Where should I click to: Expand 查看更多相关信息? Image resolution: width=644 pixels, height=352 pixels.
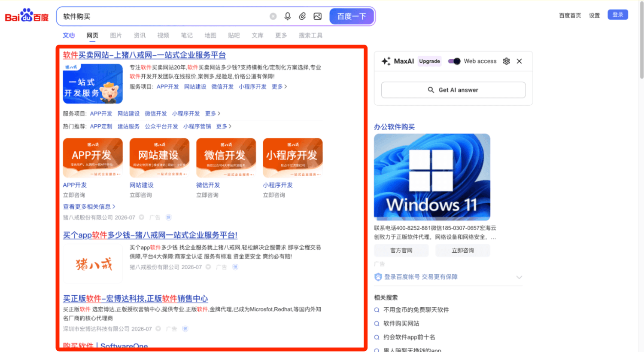point(89,207)
